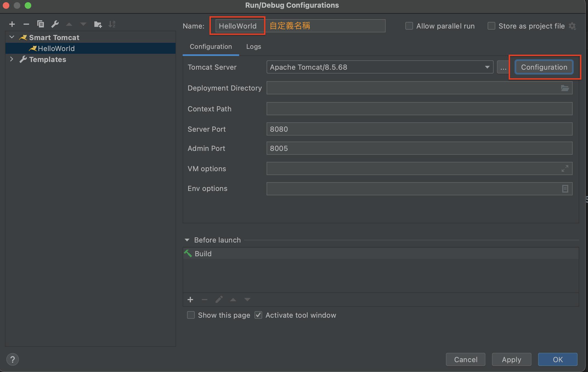Screen dimensions: 588x372
Task: Copy the selected configuration
Action: click(41, 24)
